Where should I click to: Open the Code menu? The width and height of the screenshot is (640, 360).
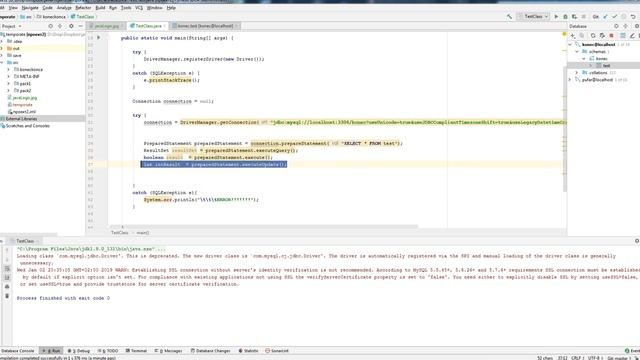point(47,8)
